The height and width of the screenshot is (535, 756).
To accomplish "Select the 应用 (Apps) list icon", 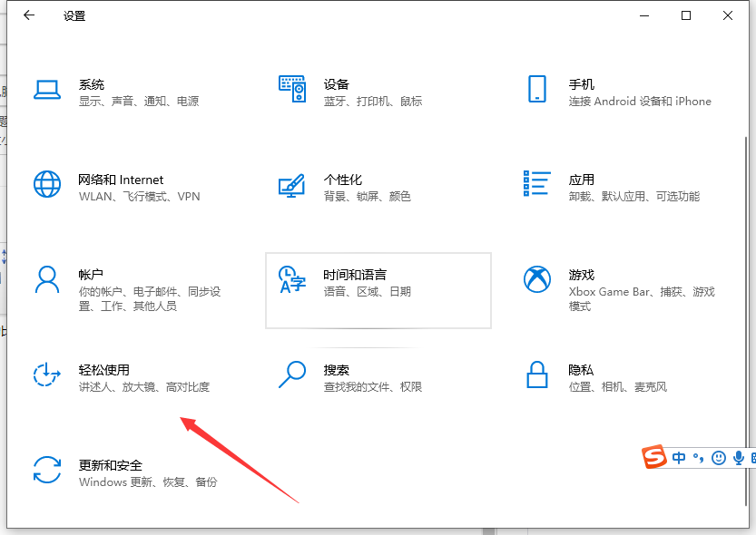I will click(x=537, y=183).
